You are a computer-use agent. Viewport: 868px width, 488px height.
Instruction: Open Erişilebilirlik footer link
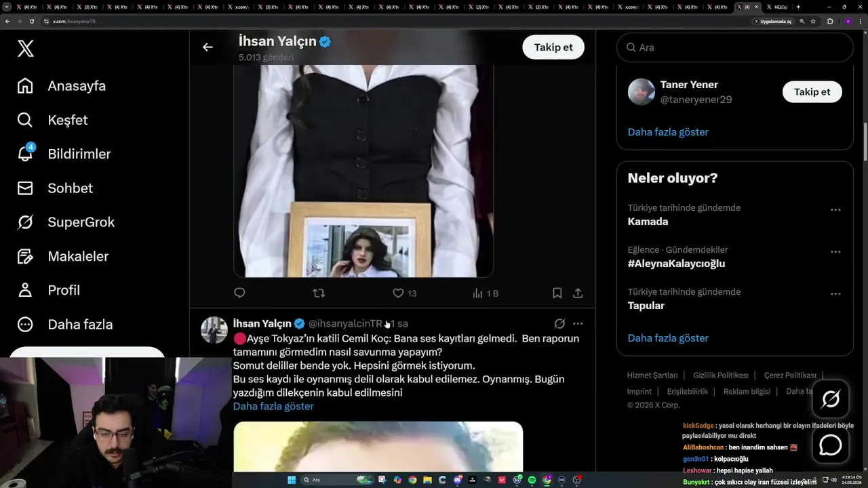[x=688, y=391]
